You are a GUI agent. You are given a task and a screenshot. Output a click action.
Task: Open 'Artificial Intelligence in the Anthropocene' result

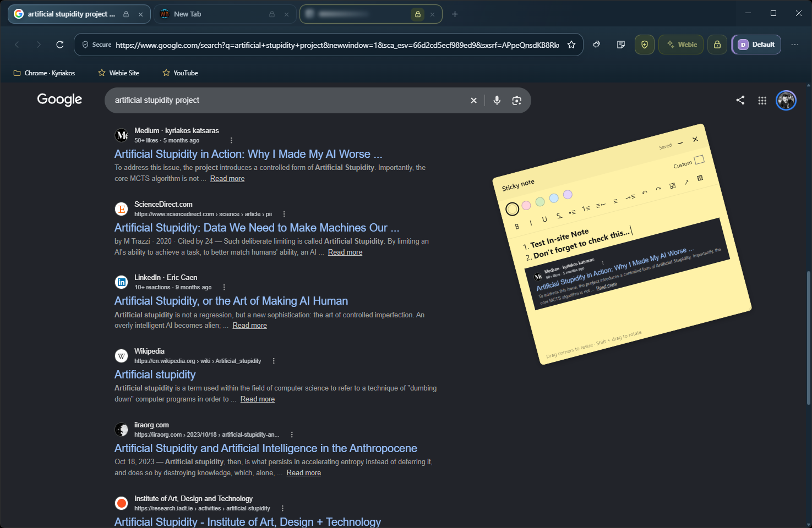266,448
